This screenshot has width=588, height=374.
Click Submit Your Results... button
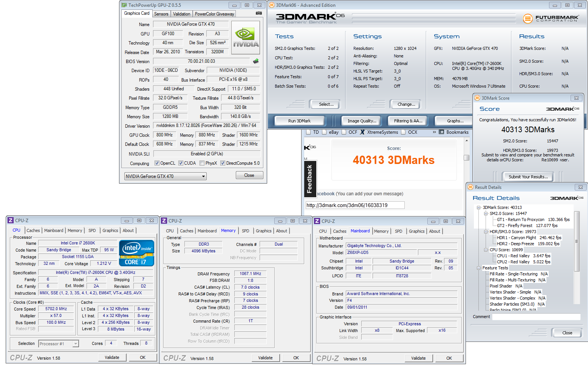(528, 177)
